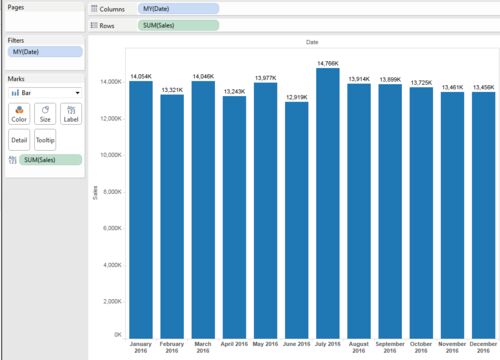Open the Color marks card
The image size is (500, 360).
point(19,114)
